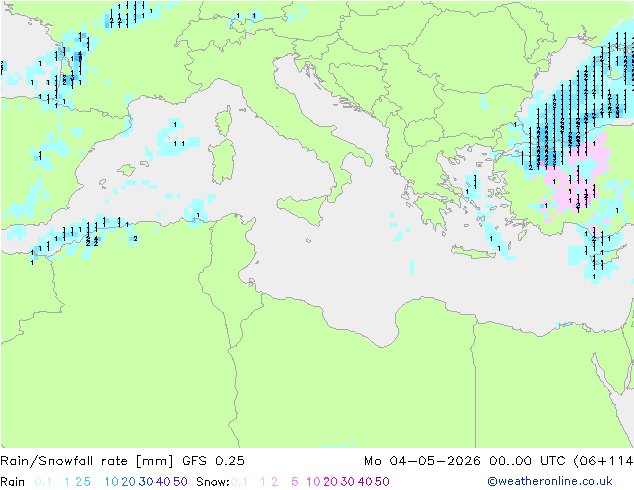Click the snow legend value 50
The height and width of the screenshot is (490, 634).
click(x=383, y=482)
